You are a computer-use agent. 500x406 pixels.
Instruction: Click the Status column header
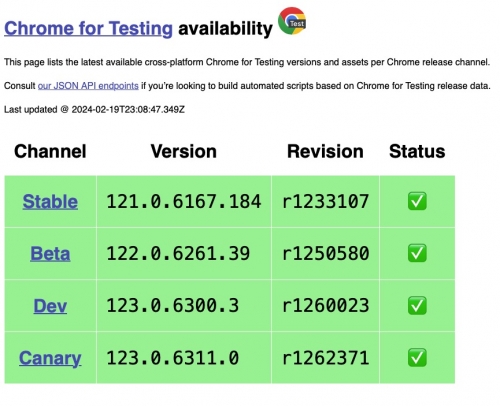coord(417,151)
